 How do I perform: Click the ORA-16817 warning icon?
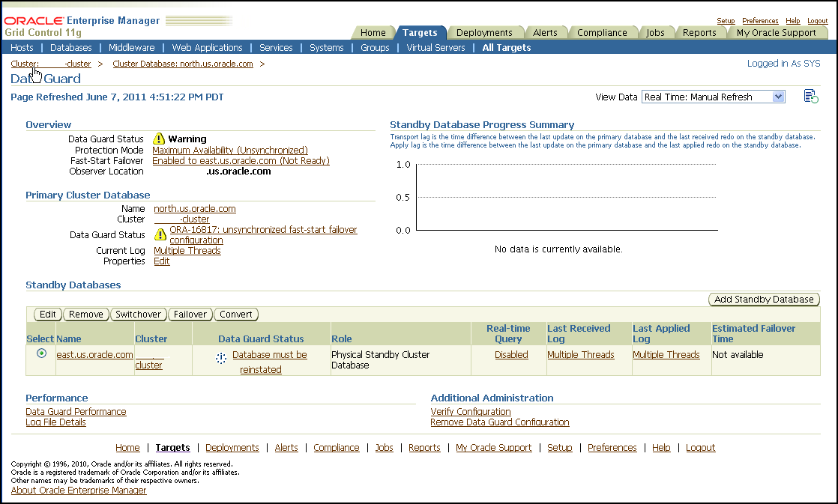pos(160,235)
